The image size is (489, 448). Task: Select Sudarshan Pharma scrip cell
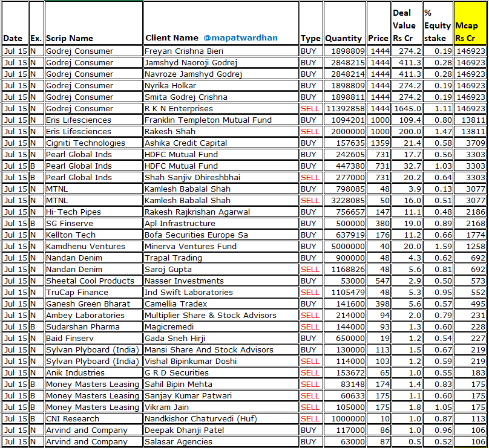click(94, 327)
